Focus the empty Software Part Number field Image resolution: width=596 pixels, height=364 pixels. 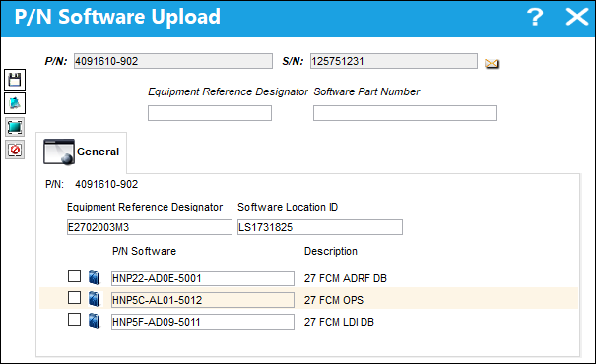pyautogui.click(x=405, y=113)
